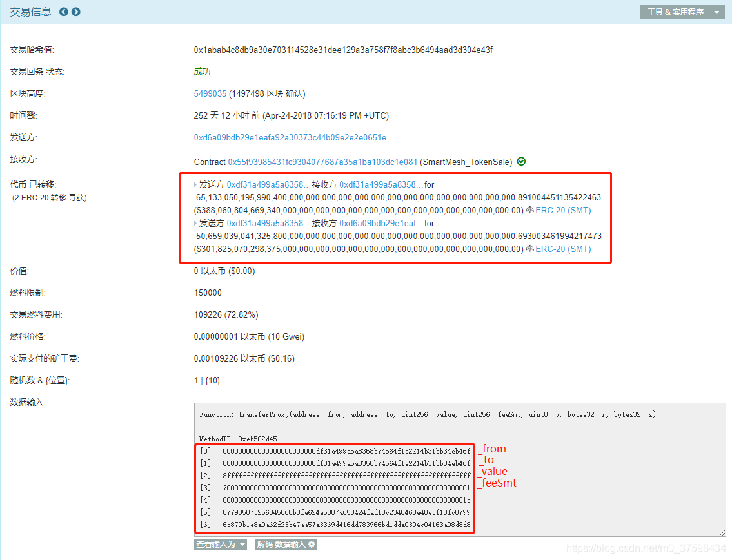732x560 pixels.
Task: Click input data row [5] starting 87790587
Action: tap(346, 512)
